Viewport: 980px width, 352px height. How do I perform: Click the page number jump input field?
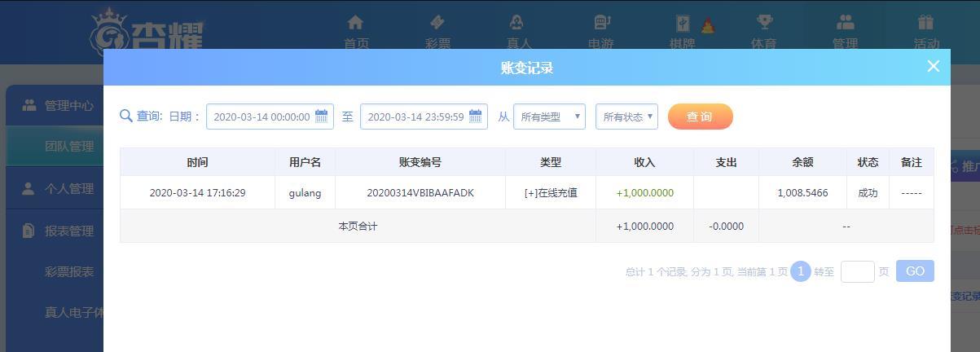point(857,271)
